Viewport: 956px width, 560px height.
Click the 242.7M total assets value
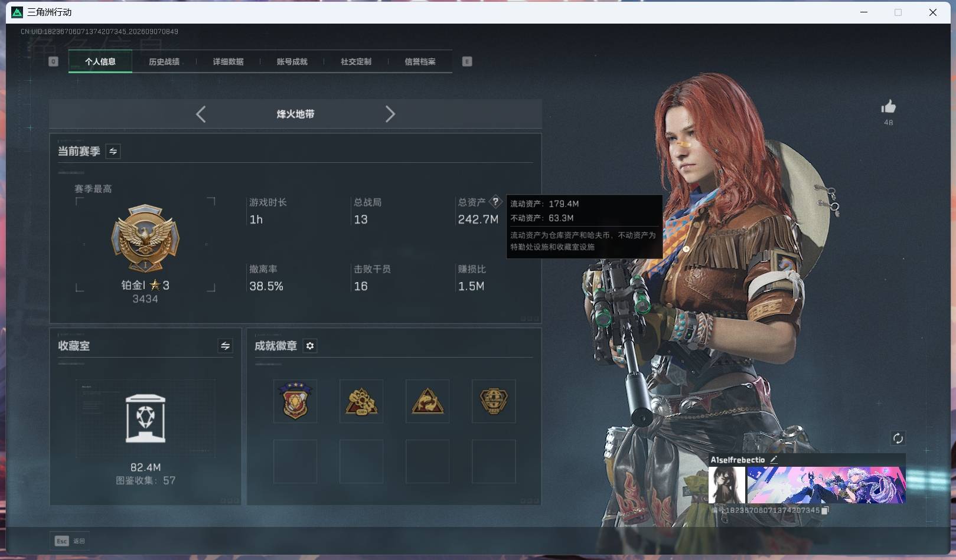click(478, 220)
